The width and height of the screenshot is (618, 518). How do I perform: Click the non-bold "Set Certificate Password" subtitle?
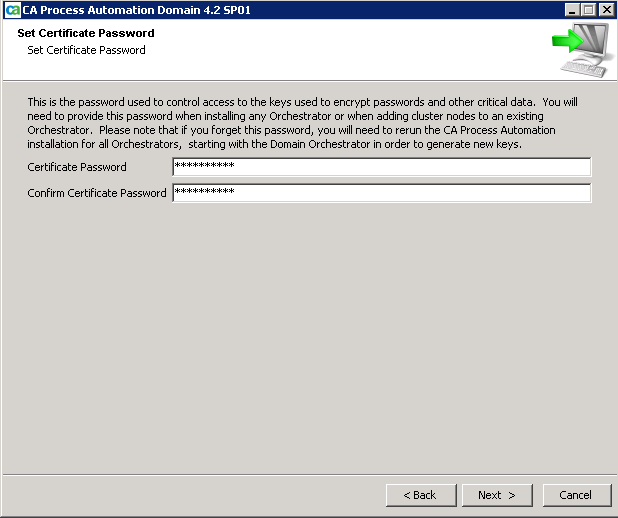86,50
